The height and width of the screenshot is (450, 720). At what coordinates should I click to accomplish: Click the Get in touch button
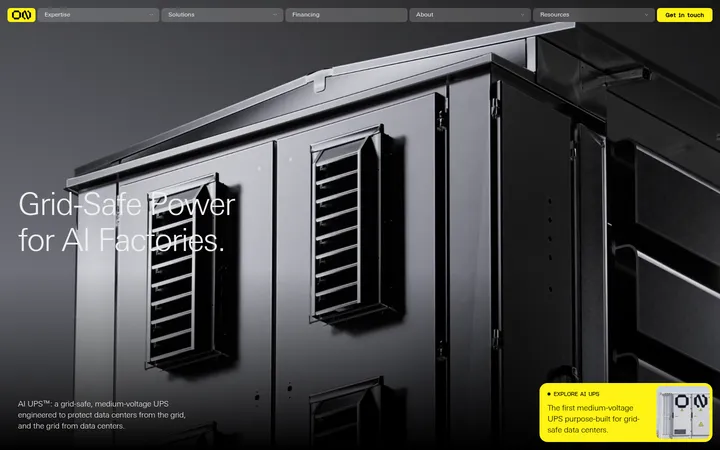click(685, 15)
